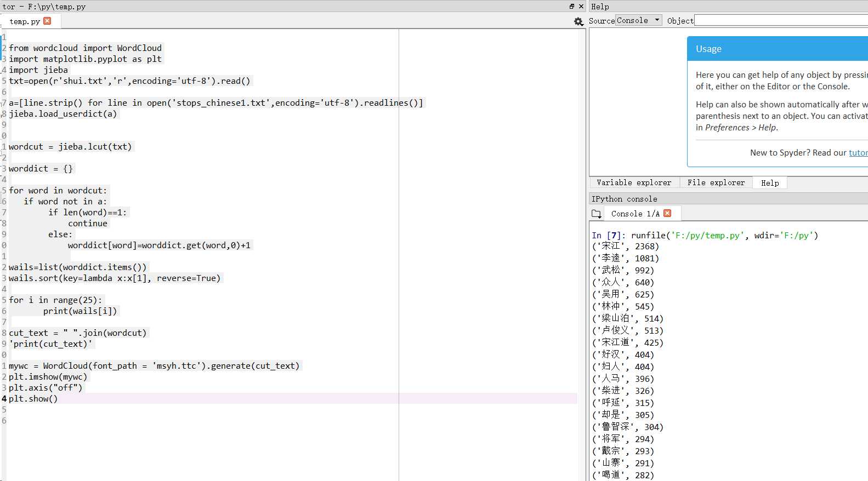
Task: Focus the Object input field
Action: tap(781, 20)
